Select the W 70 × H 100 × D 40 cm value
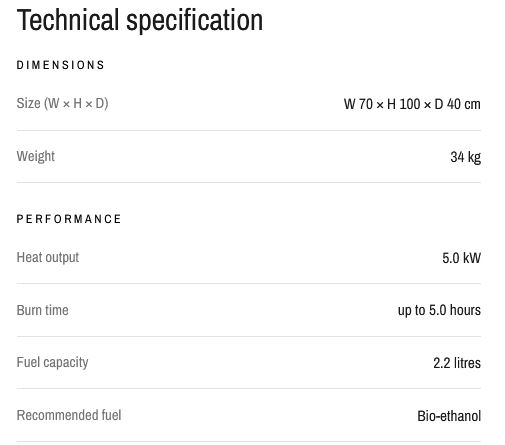The width and height of the screenshot is (505, 445). click(412, 104)
